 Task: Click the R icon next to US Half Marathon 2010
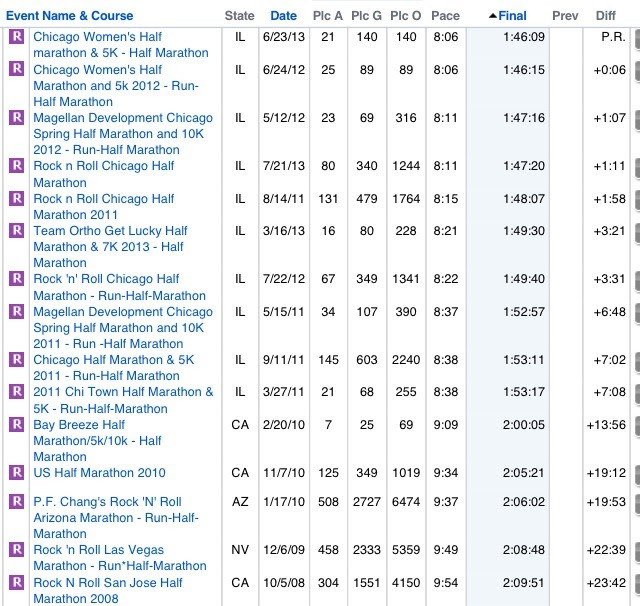point(16,472)
